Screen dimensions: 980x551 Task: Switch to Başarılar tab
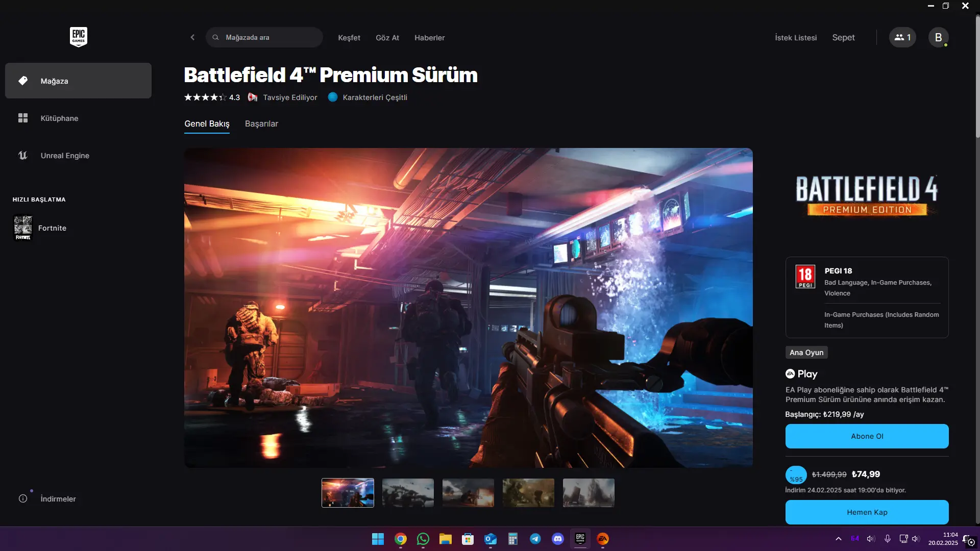(261, 124)
